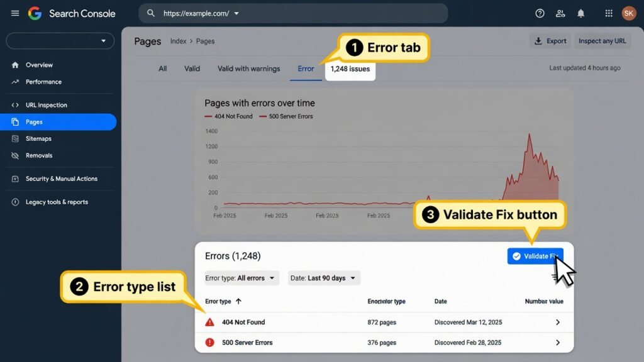Click the 500 Server Errors alert icon

pos(210,343)
